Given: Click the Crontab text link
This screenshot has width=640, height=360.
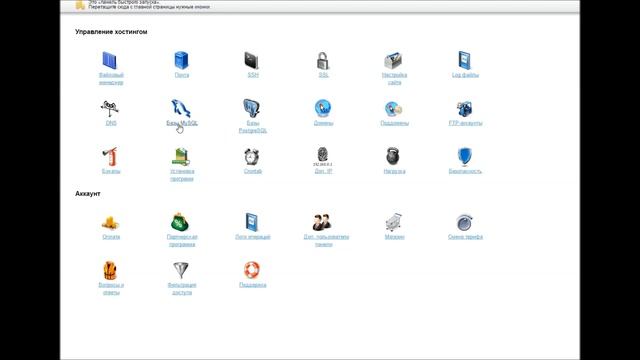Looking at the screenshot, I should (x=253, y=171).
